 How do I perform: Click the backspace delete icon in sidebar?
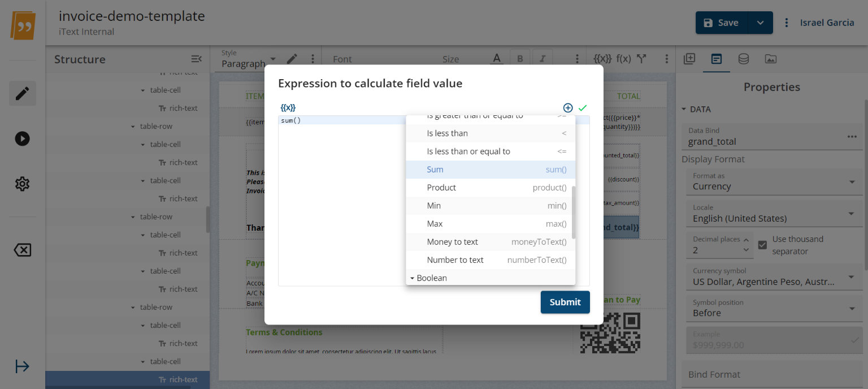pos(22,250)
